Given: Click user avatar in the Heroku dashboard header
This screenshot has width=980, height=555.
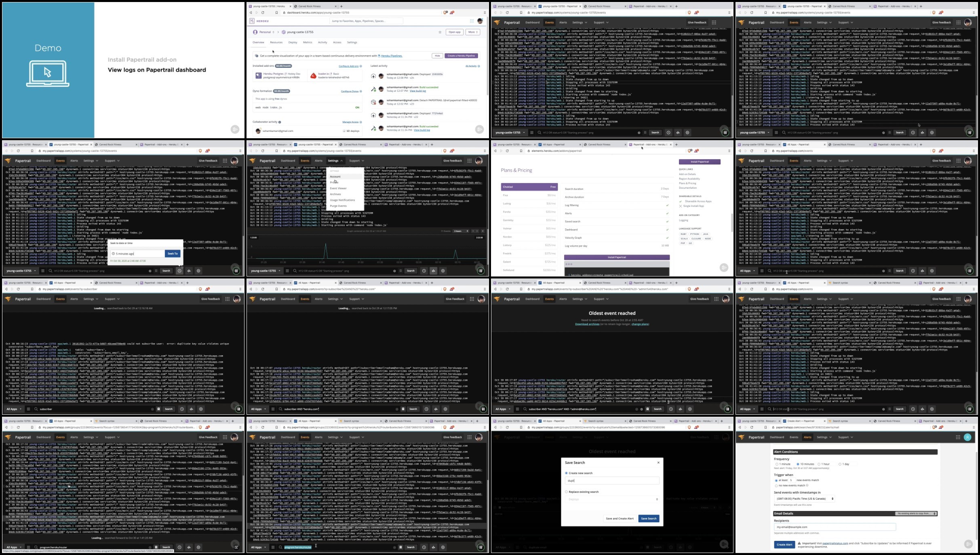Looking at the screenshot, I should 480,21.
